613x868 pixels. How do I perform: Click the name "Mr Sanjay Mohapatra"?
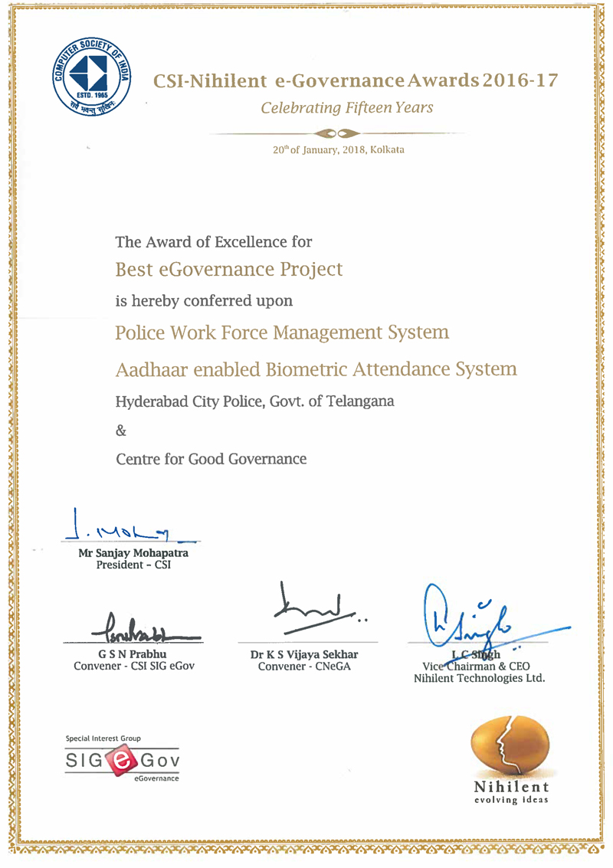(133, 553)
